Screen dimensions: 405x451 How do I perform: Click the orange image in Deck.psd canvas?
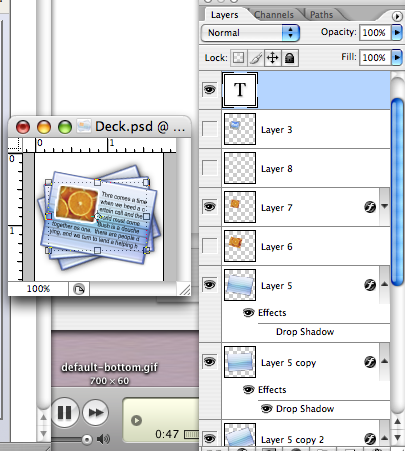pos(77,203)
